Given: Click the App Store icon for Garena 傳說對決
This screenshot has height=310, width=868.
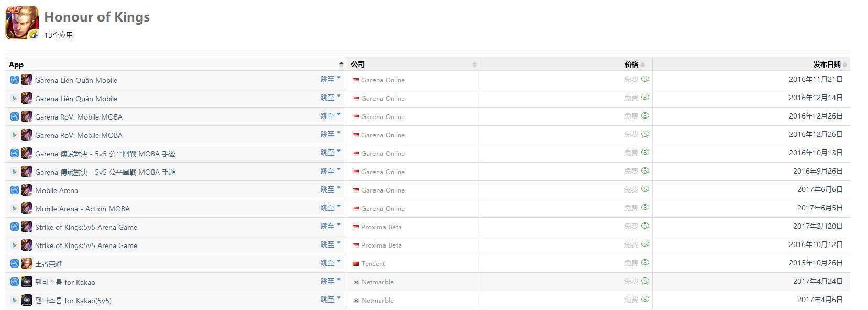Looking at the screenshot, I should tap(15, 153).
